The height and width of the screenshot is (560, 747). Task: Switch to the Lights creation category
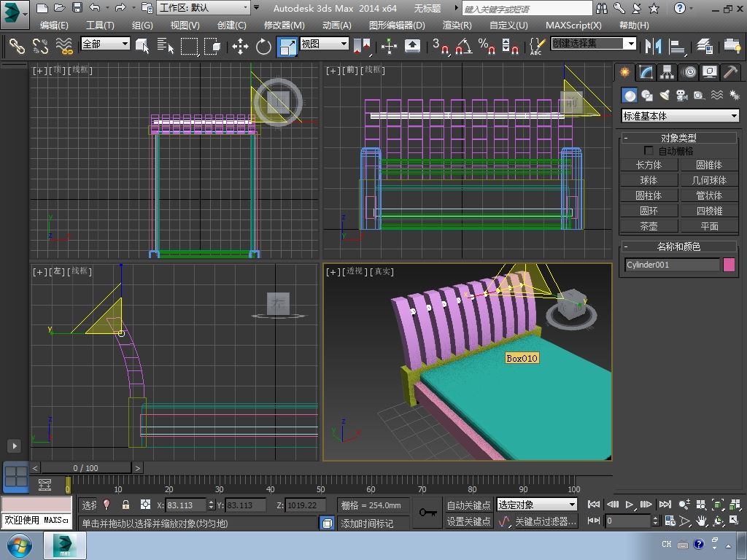[x=665, y=96]
